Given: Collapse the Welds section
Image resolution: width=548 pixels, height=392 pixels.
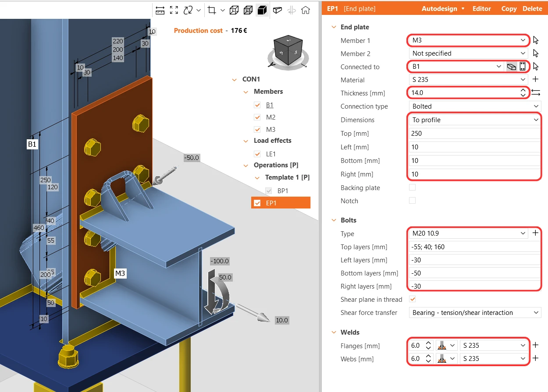Looking at the screenshot, I should pyautogui.click(x=334, y=332).
